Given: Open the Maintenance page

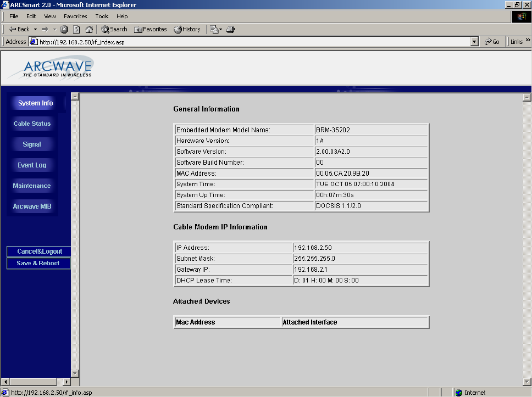Looking at the screenshot, I should [32, 186].
